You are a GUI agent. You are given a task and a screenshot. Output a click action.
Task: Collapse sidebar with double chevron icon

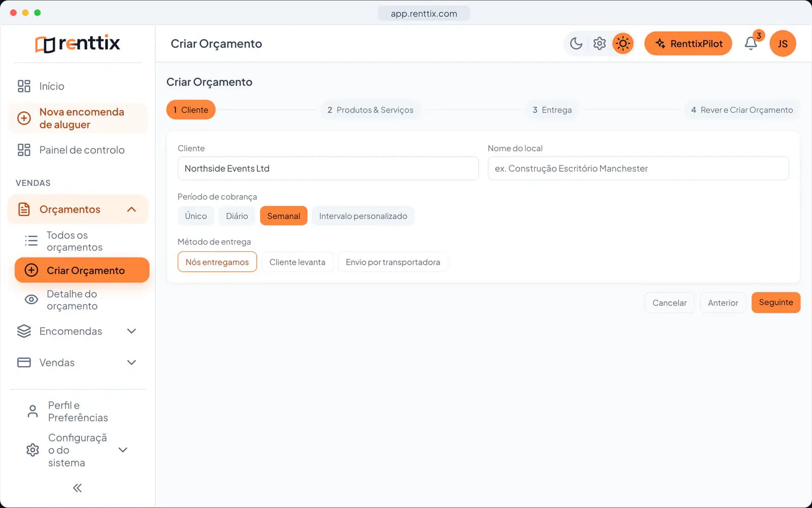pyautogui.click(x=77, y=488)
